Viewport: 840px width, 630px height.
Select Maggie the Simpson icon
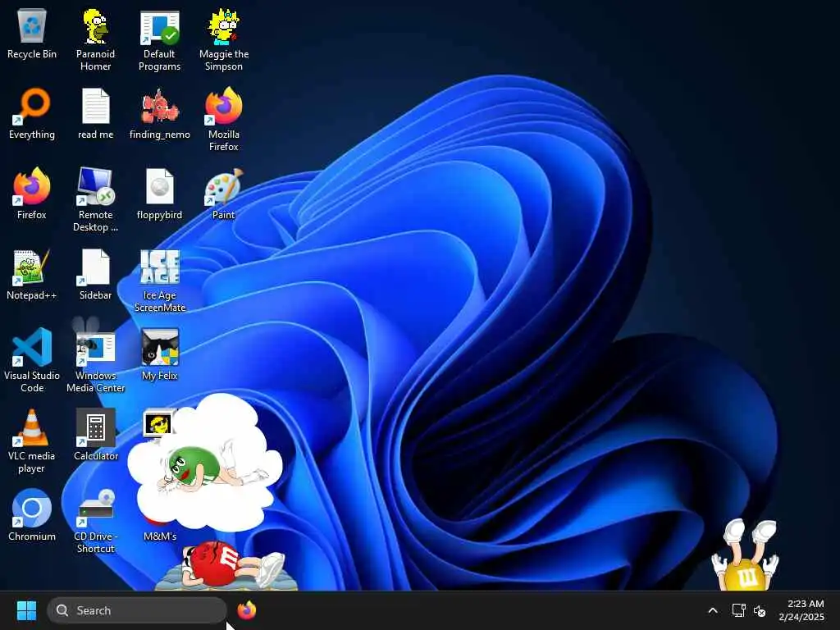[223, 27]
